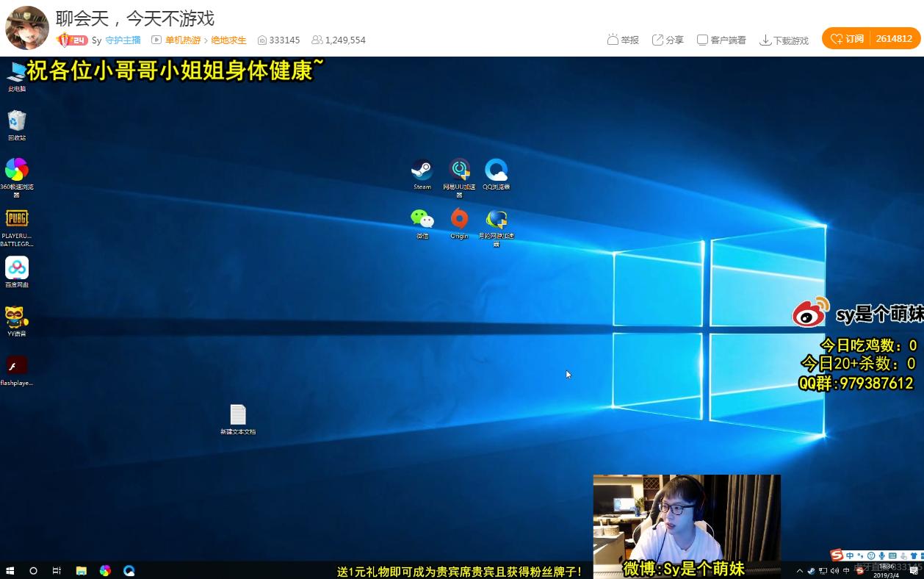Open the 新建文本文档 text file
This screenshot has width=924, height=579.
pyautogui.click(x=238, y=415)
